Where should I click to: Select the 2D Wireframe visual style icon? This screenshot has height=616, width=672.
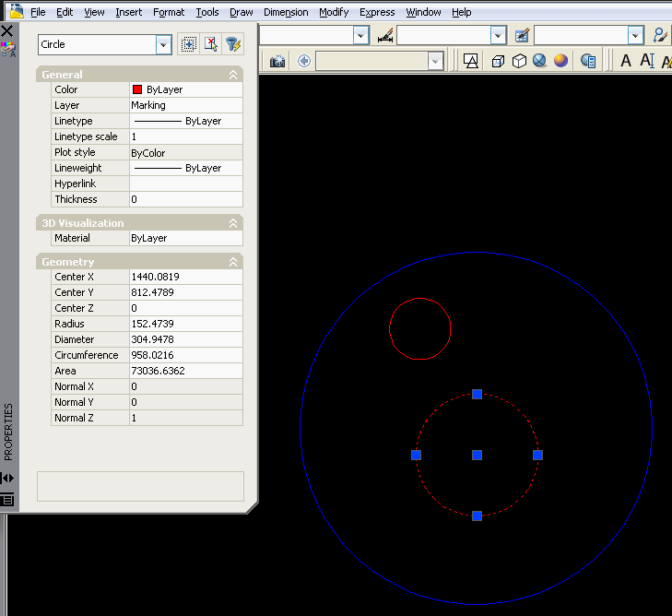coord(470,61)
